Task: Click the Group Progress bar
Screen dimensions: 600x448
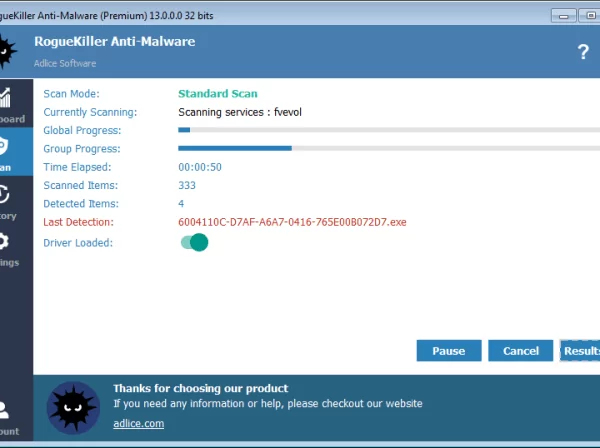Action: 389,148
